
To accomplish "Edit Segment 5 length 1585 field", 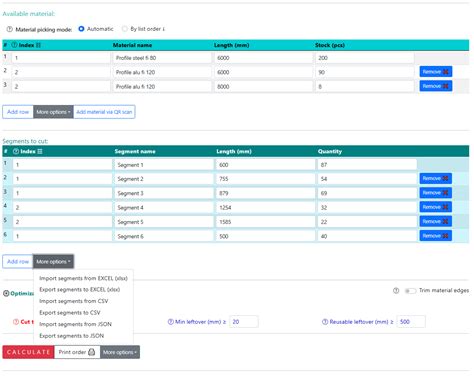I will (265, 222).
